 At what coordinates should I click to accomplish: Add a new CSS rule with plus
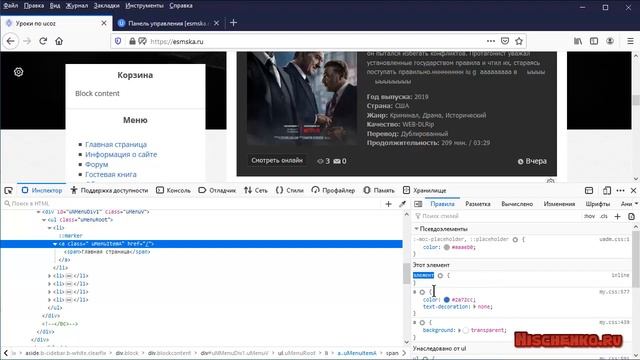(617, 216)
